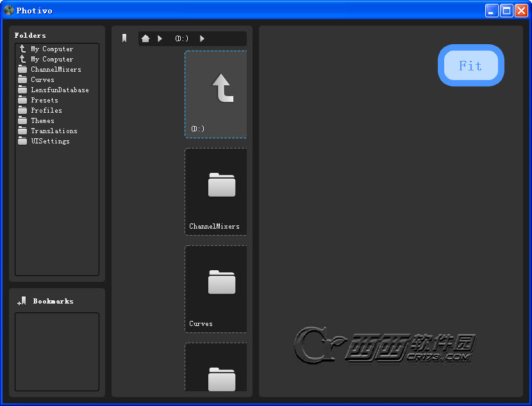Click the Fit zoom button
The height and width of the screenshot is (406, 532).
coord(471,65)
